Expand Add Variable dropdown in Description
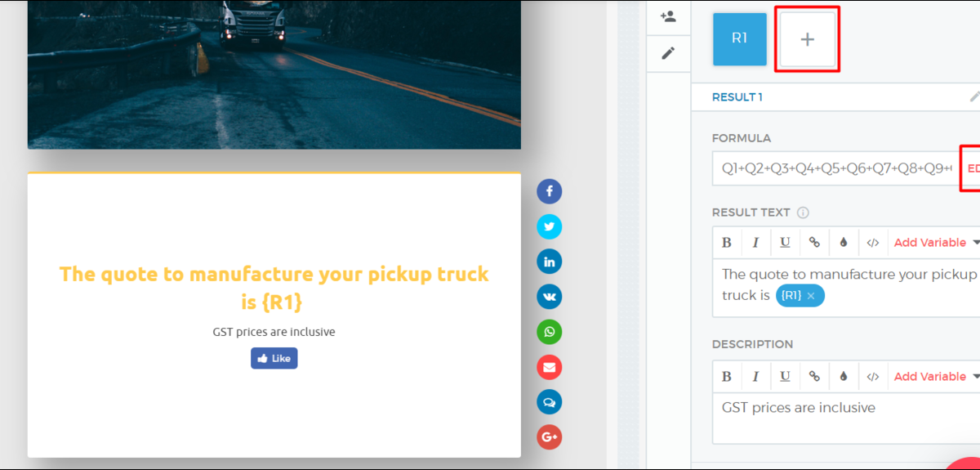The width and height of the screenshot is (980, 470). [936, 377]
